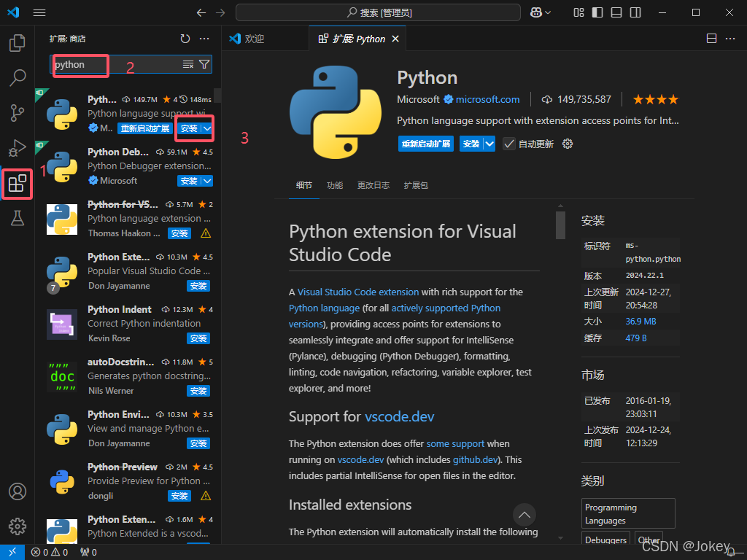The image size is (747, 560).
Task: Select the 扩展包 tab
Action: (416, 185)
